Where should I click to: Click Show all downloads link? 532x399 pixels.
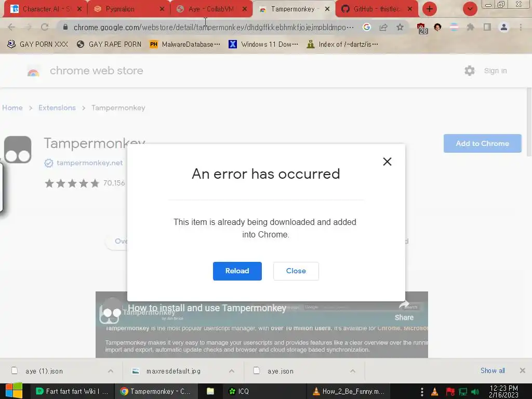pyautogui.click(x=493, y=371)
